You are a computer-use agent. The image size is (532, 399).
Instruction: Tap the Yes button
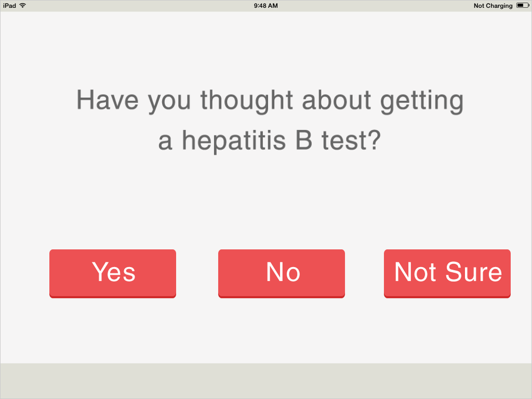pos(113,273)
